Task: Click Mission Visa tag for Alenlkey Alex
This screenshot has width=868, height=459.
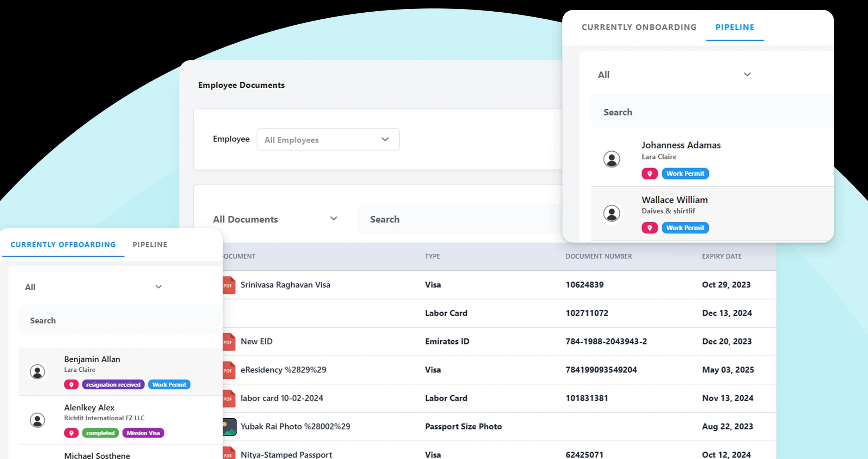Action: click(x=143, y=433)
